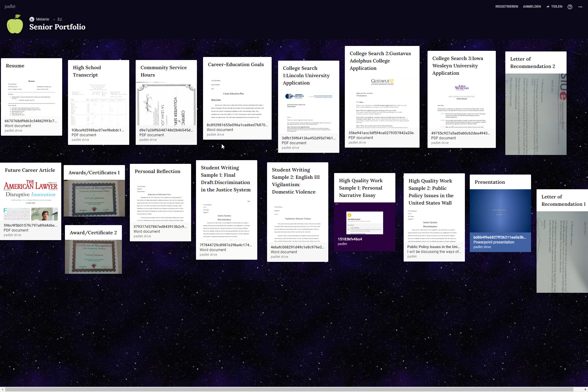Click the Anmelden (Sign In) button

533,6
